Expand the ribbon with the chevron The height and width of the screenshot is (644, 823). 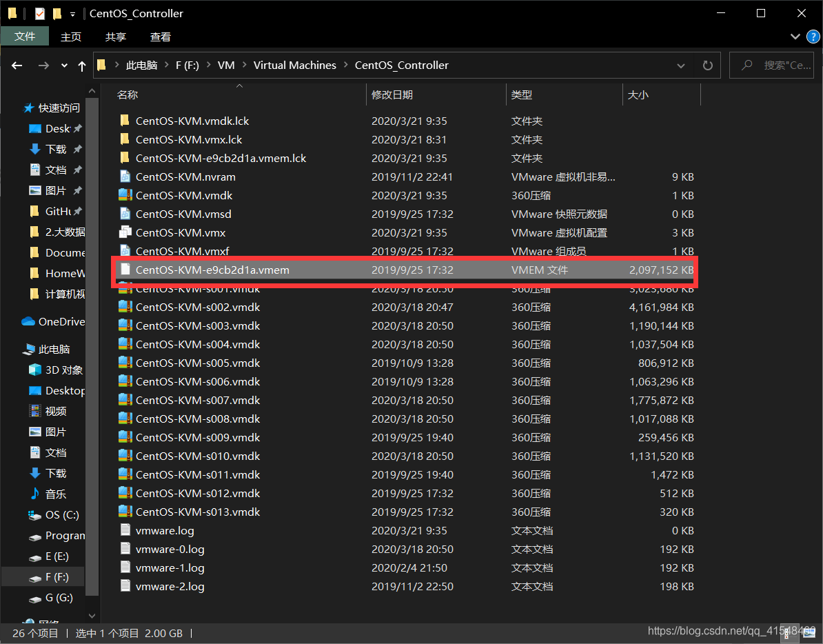pos(795,37)
